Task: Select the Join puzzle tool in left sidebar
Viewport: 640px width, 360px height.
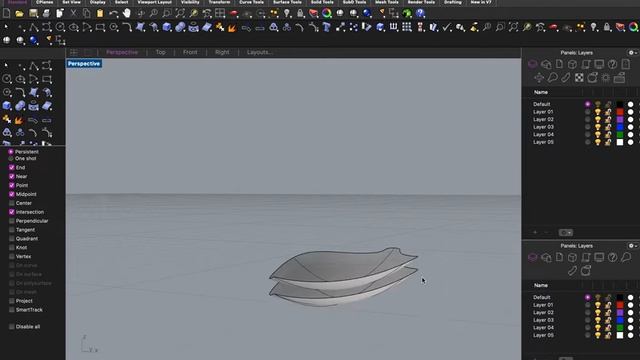Action: [x=7, y=119]
